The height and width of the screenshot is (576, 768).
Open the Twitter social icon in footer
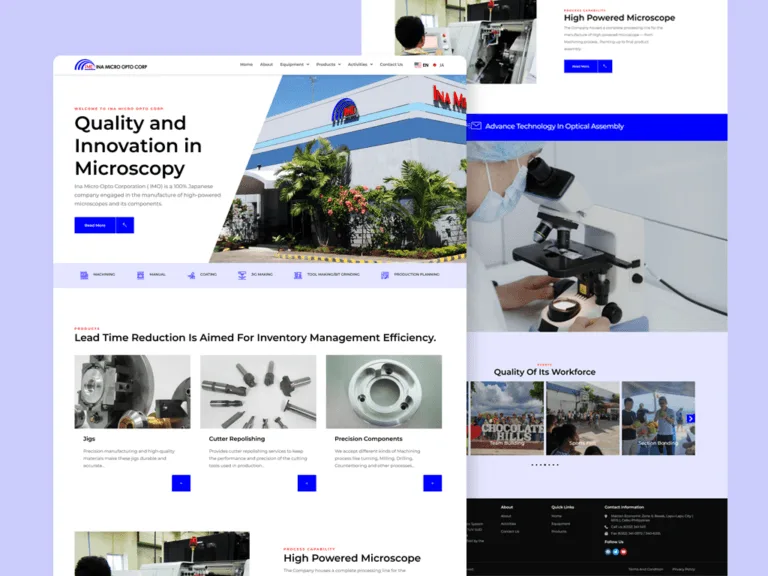pyautogui.click(x=616, y=552)
